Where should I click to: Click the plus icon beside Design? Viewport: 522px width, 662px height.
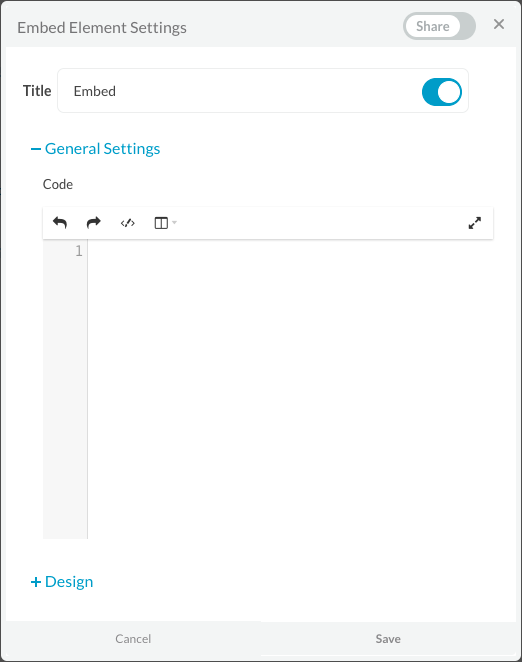[36, 582]
